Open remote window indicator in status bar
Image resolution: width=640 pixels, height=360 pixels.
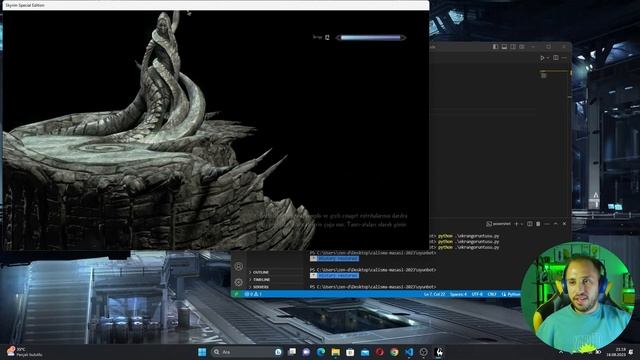236,294
